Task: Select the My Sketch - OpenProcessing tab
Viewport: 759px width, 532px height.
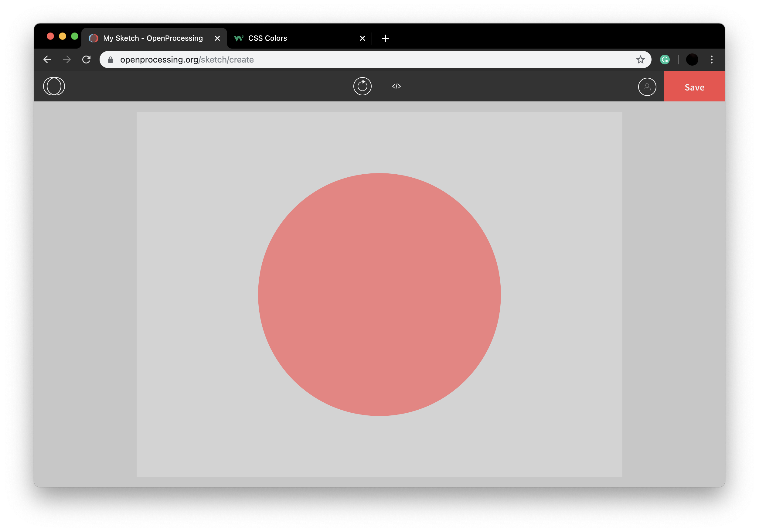Action: click(x=153, y=38)
